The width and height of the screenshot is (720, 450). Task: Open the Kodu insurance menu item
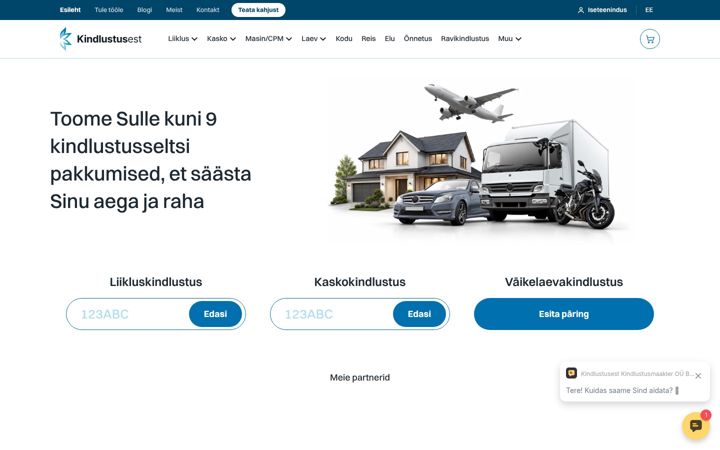click(x=343, y=39)
